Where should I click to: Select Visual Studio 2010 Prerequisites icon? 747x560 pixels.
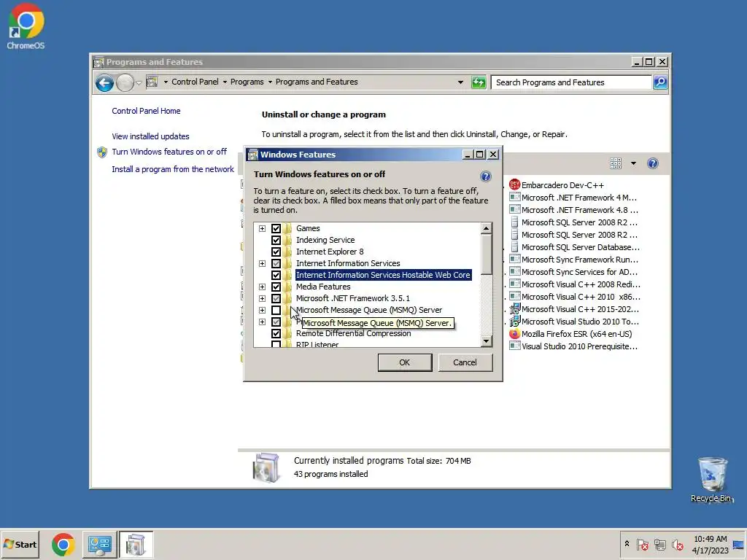point(514,346)
